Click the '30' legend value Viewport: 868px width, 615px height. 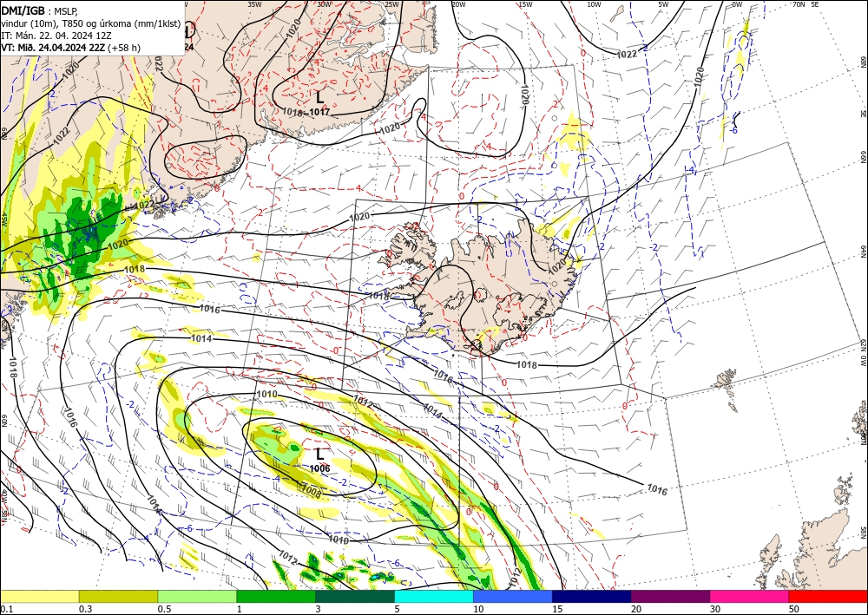(715, 609)
